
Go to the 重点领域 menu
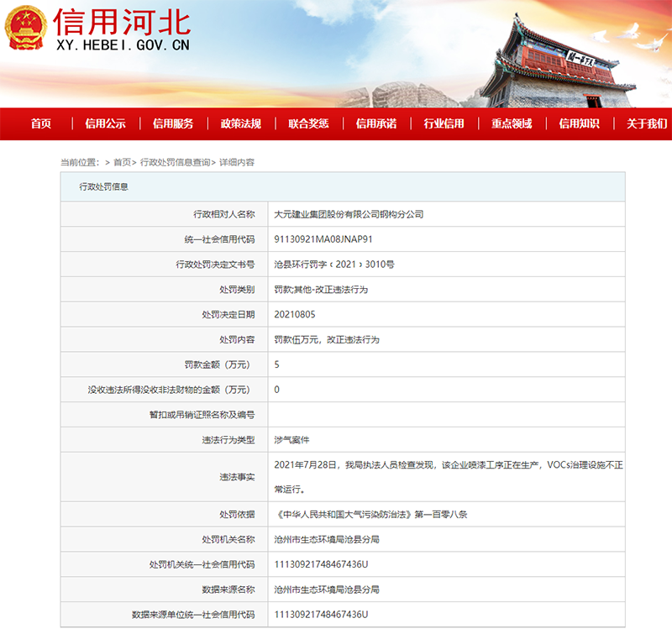[512, 123]
